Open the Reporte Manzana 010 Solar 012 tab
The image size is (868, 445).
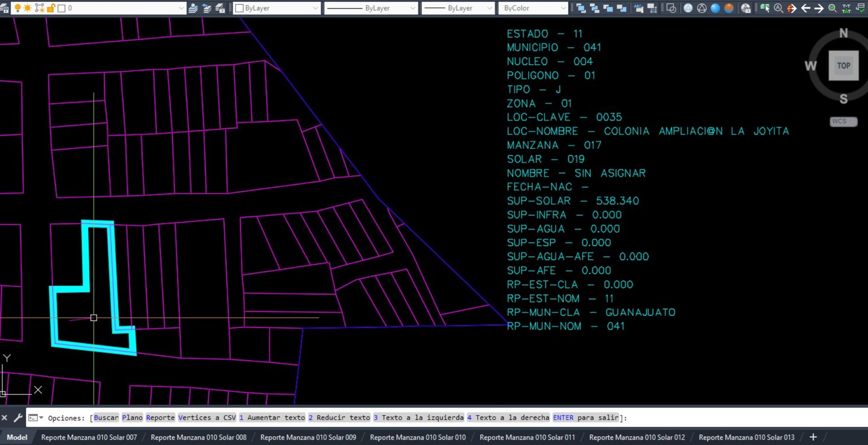click(x=637, y=437)
